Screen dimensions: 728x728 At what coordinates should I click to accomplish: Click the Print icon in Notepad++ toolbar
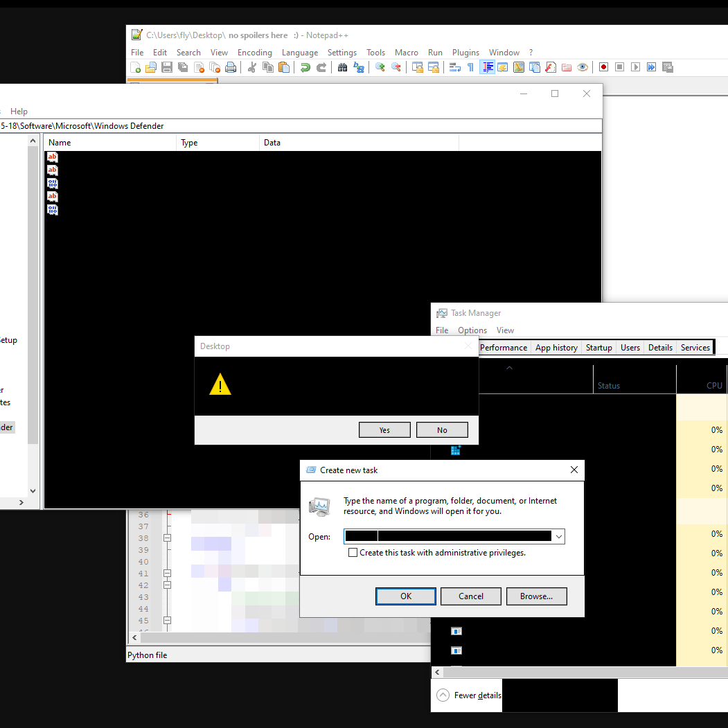231,67
